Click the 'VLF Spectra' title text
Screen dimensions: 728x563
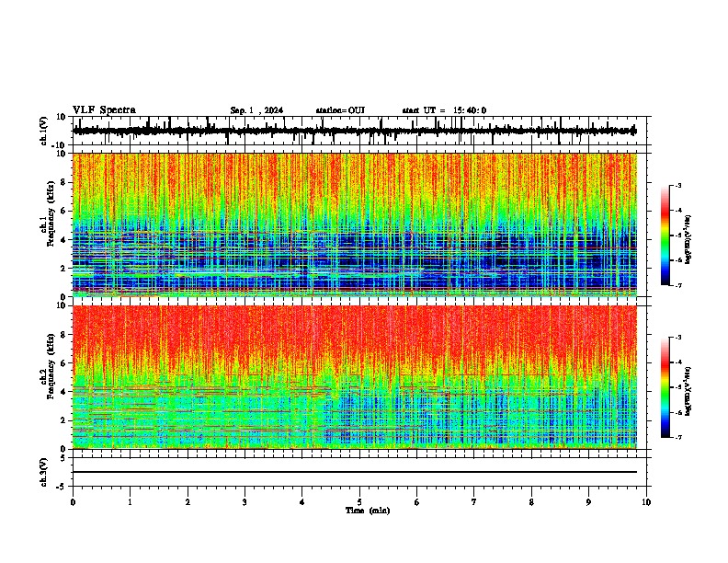pos(104,110)
